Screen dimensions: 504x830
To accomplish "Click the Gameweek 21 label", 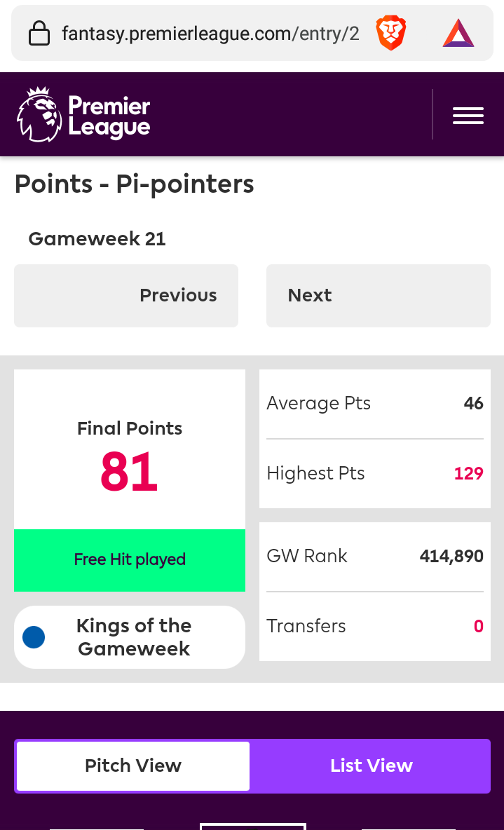I will click(97, 239).
